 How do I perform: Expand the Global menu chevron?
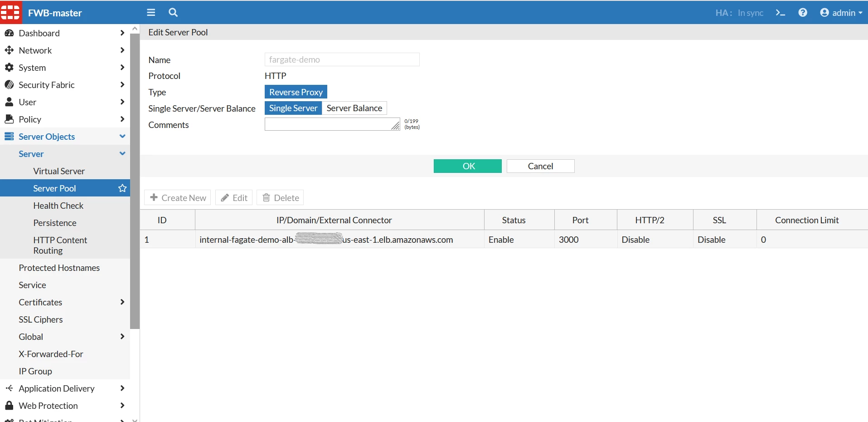(x=122, y=337)
